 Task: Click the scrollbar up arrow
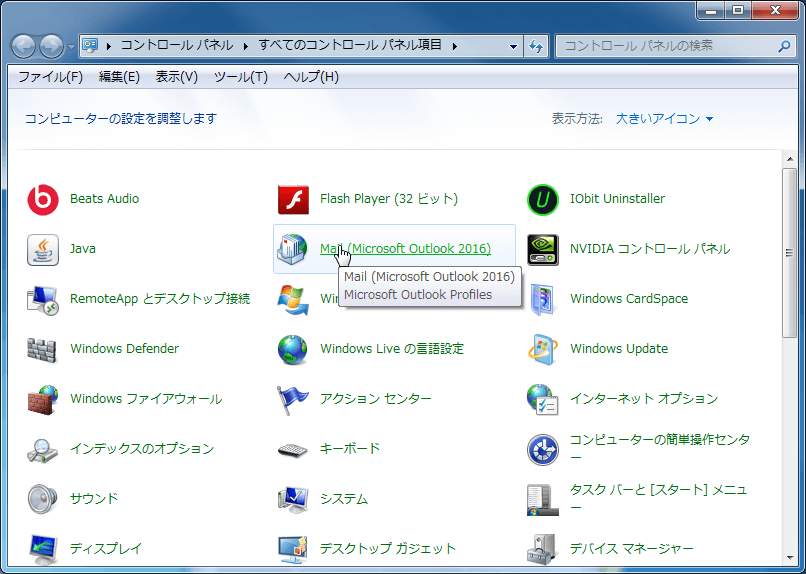tap(790, 159)
